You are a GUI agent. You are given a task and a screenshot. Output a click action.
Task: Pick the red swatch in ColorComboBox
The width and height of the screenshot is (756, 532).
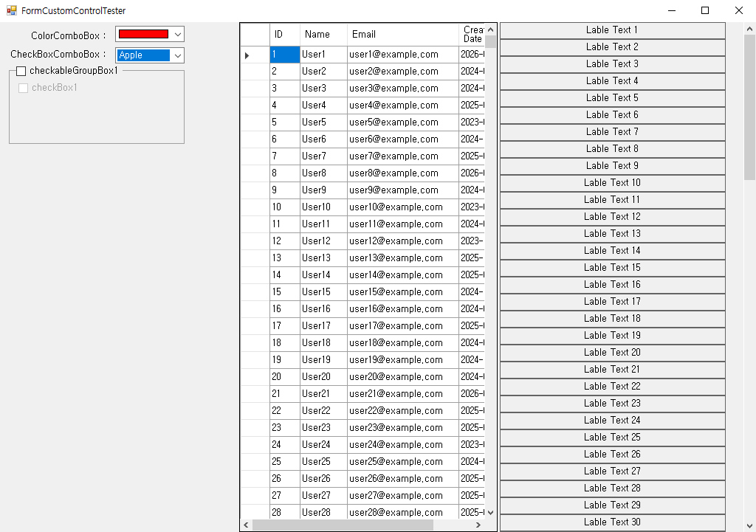coord(144,34)
